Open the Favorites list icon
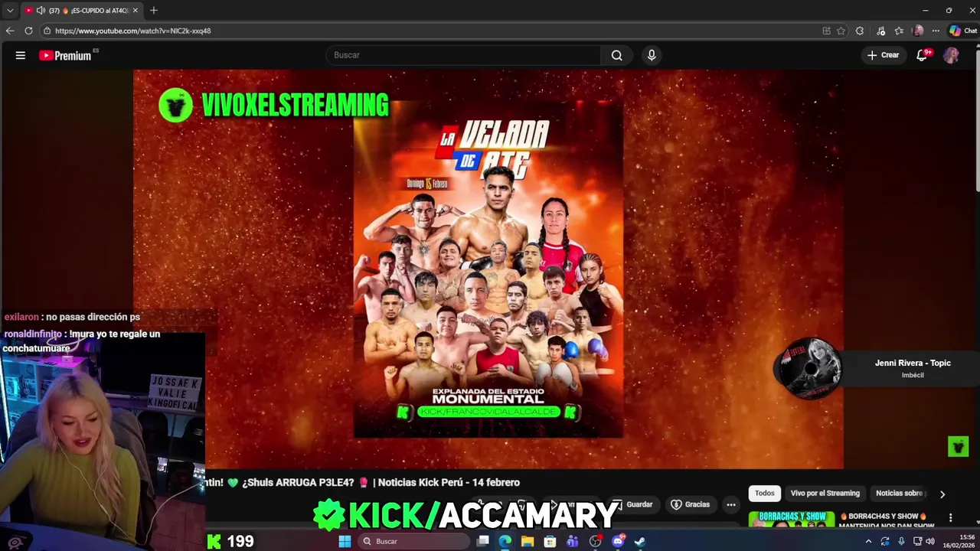980x551 pixels. point(899,31)
